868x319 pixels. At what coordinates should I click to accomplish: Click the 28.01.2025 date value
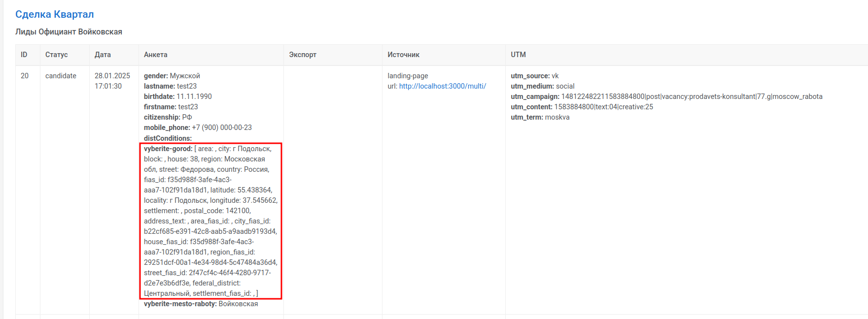(x=112, y=76)
